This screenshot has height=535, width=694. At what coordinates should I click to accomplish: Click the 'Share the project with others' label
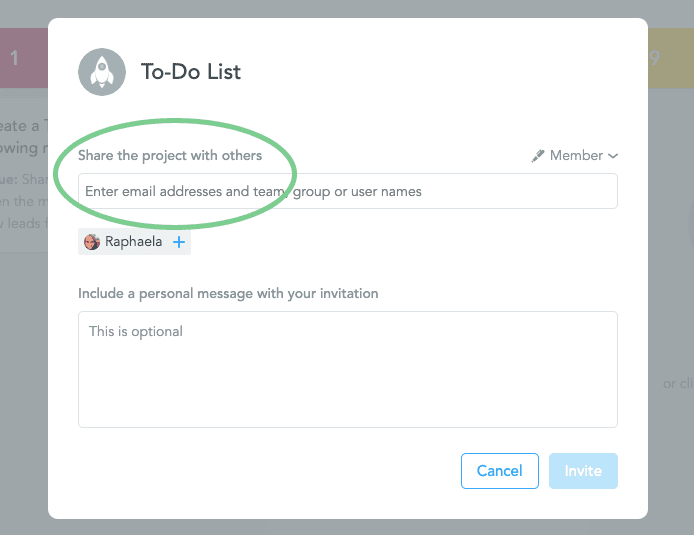pyautogui.click(x=170, y=156)
